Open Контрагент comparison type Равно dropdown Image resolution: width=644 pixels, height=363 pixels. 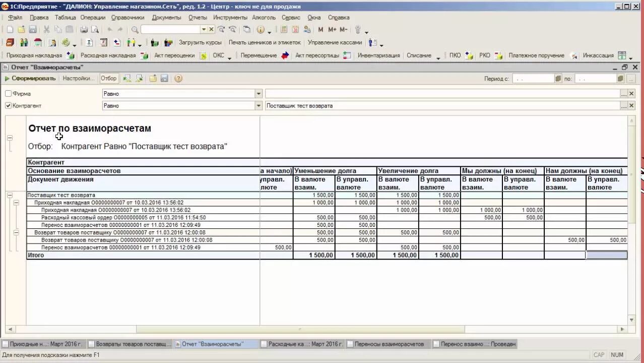(259, 106)
